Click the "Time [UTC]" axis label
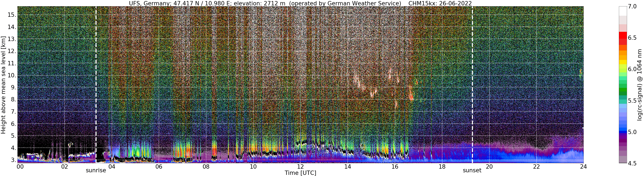This screenshot has width=644, height=177. (x=300, y=173)
